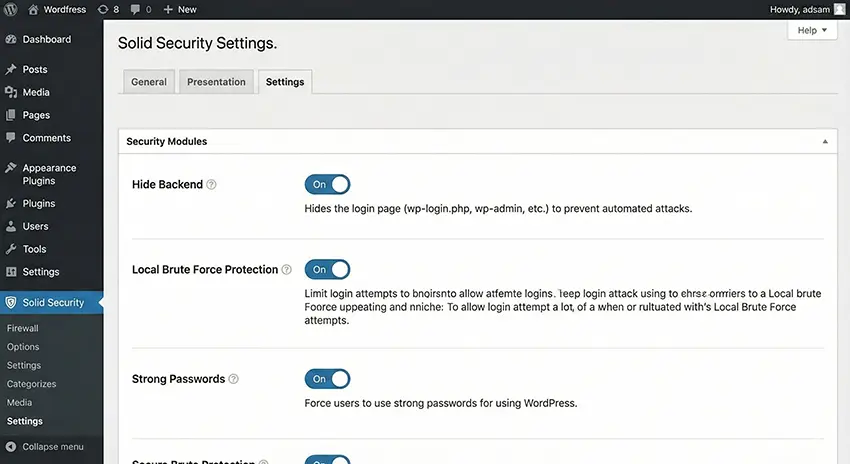Click the Users person icon
This screenshot has height=464, width=850.
(x=11, y=226)
